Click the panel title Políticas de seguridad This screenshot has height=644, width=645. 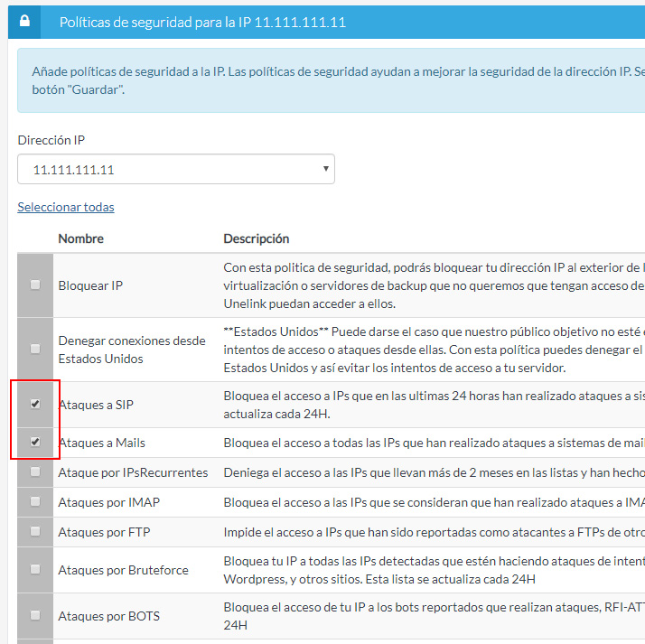click(x=202, y=21)
